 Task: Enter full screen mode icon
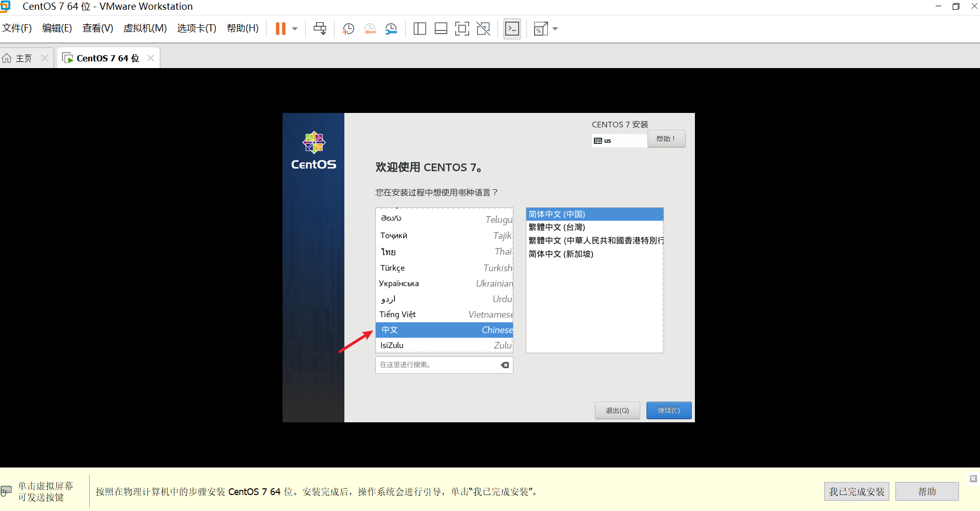pos(462,29)
